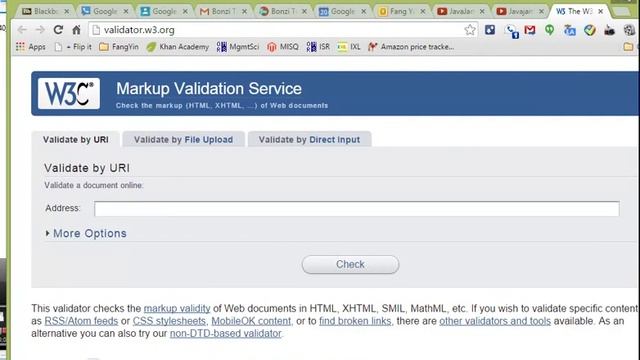The width and height of the screenshot is (640, 360).
Task: Open the FangYin bookmarks folder
Action: (119, 47)
